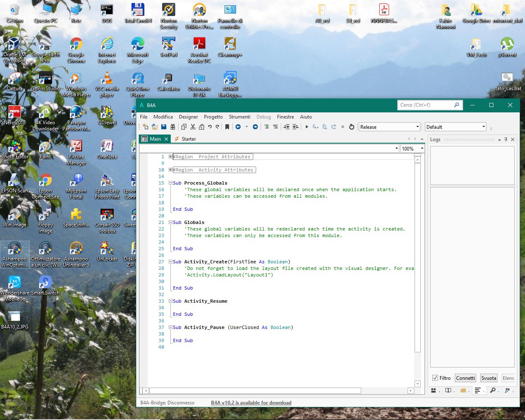525x420 pixels.
Task: Click the horizontal scrollbar of code editor
Action: (254, 391)
